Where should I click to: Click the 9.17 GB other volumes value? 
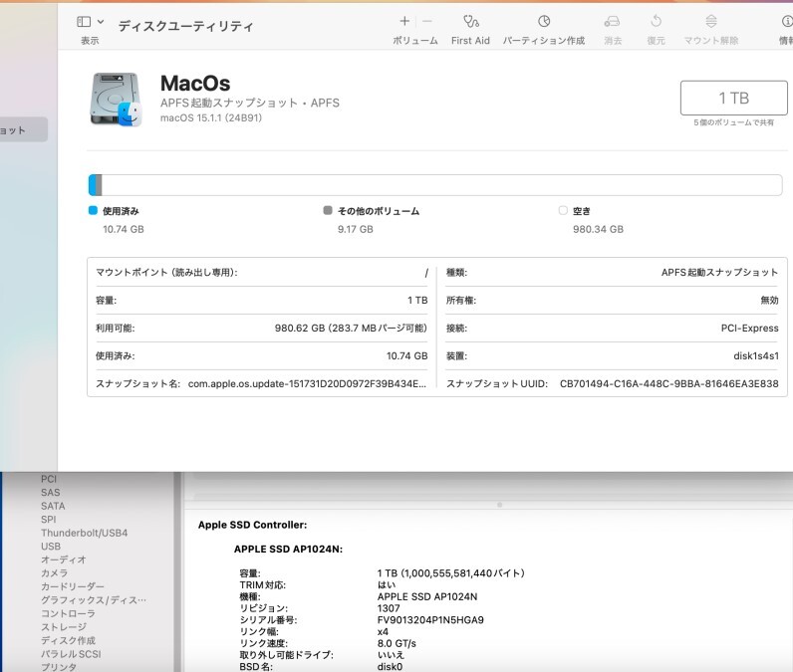[x=356, y=229]
